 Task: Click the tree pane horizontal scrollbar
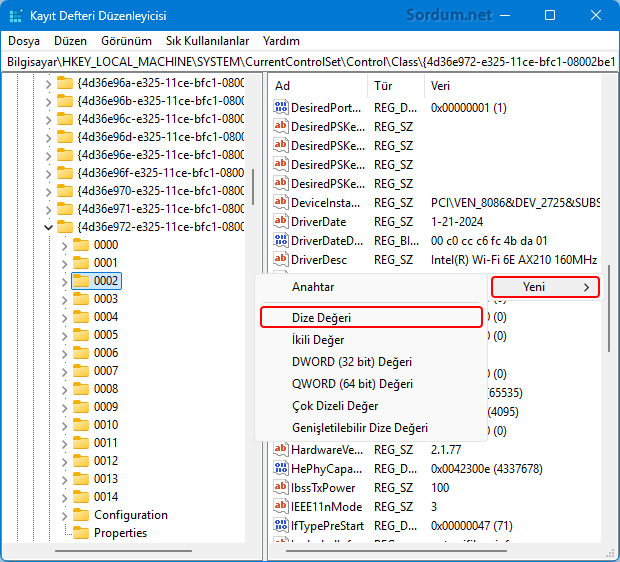pyautogui.click(x=123, y=551)
